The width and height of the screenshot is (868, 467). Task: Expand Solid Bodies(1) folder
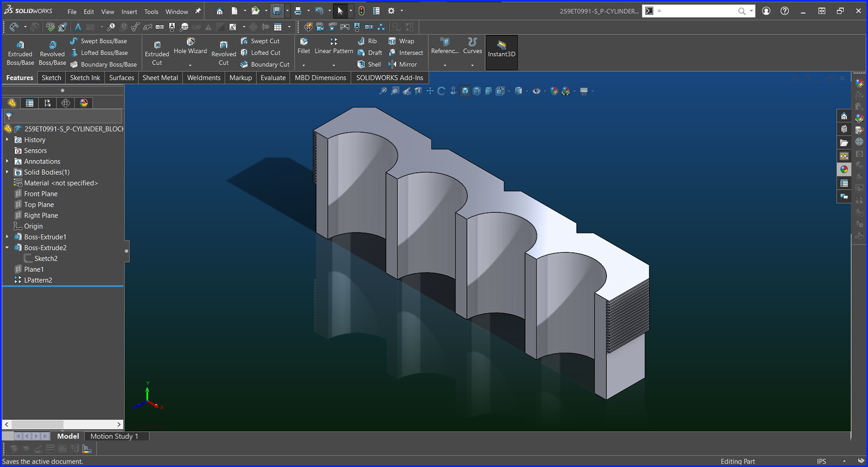tap(7, 172)
